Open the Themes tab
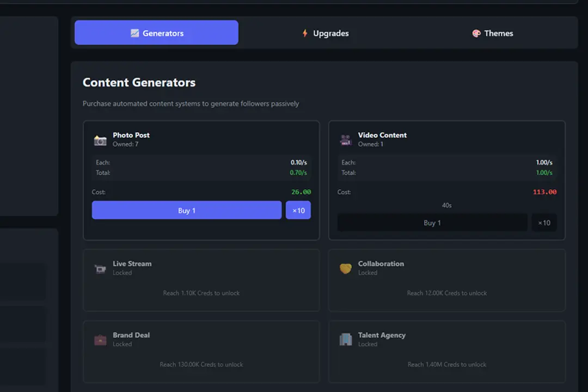This screenshot has width=588, height=392. point(492,33)
